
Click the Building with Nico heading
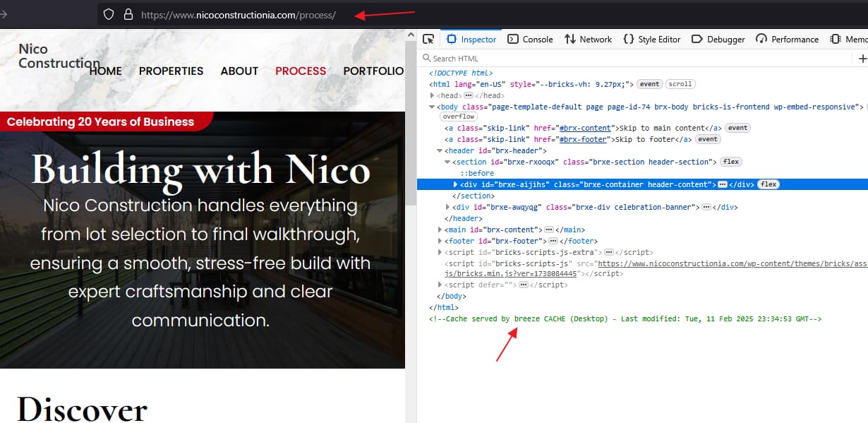point(201,169)
